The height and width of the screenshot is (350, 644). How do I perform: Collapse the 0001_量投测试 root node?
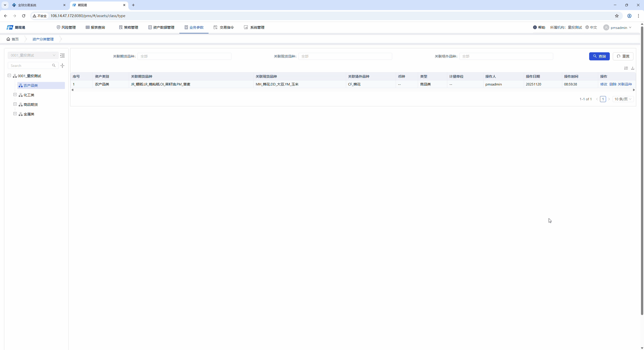[x=9, y=76]
